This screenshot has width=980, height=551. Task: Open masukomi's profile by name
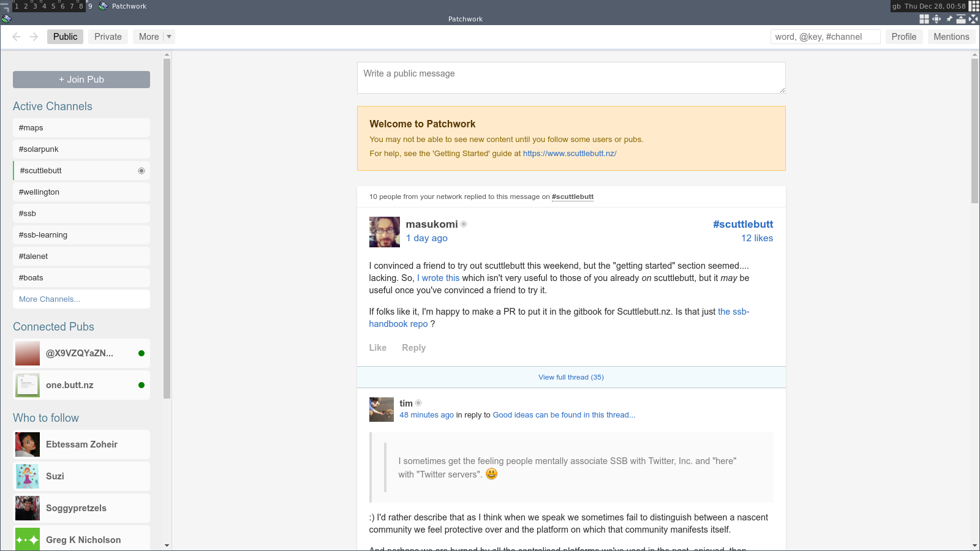[x=432, y=224]
